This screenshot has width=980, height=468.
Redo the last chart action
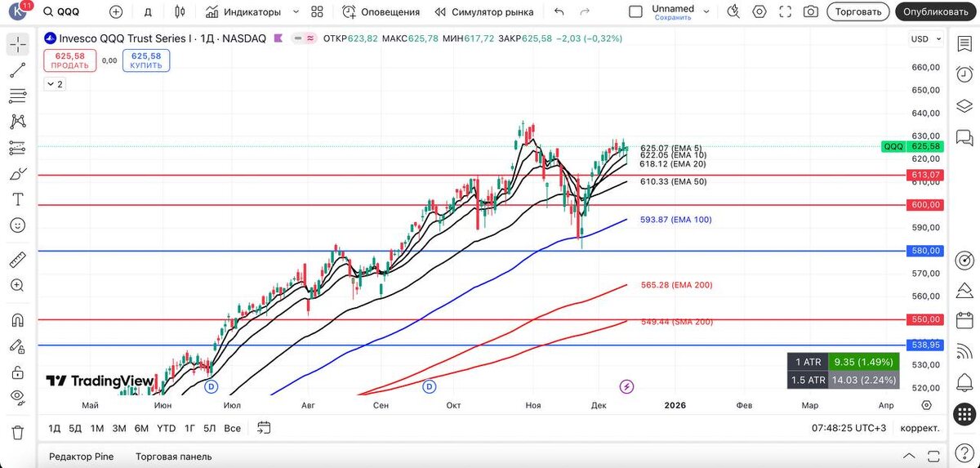click(x=585, y=12)
